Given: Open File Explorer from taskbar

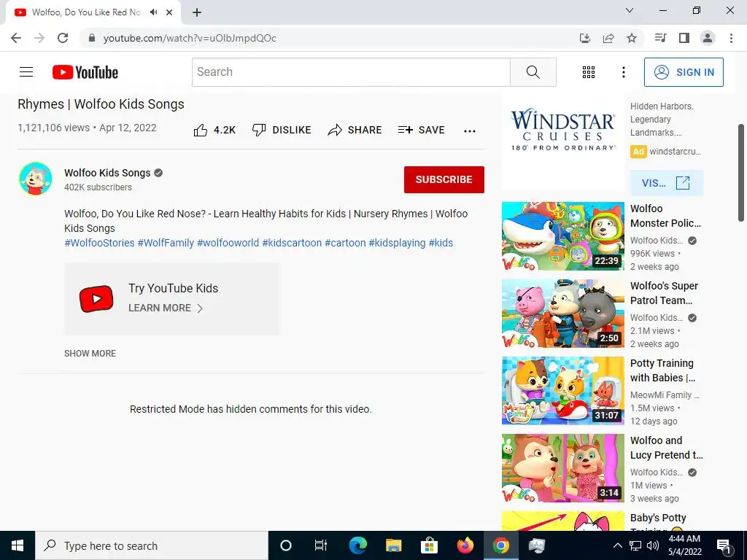Looking at the screenshot, I should (393, 545).
